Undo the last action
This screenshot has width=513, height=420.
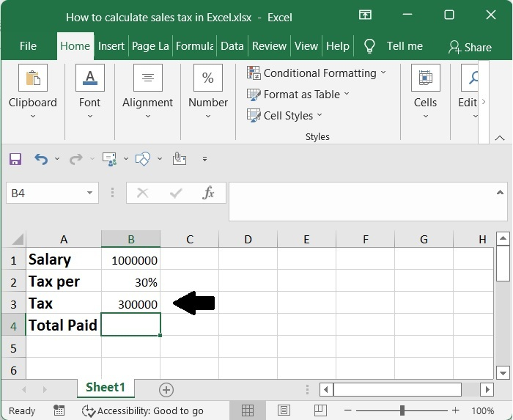click(41, 159)
